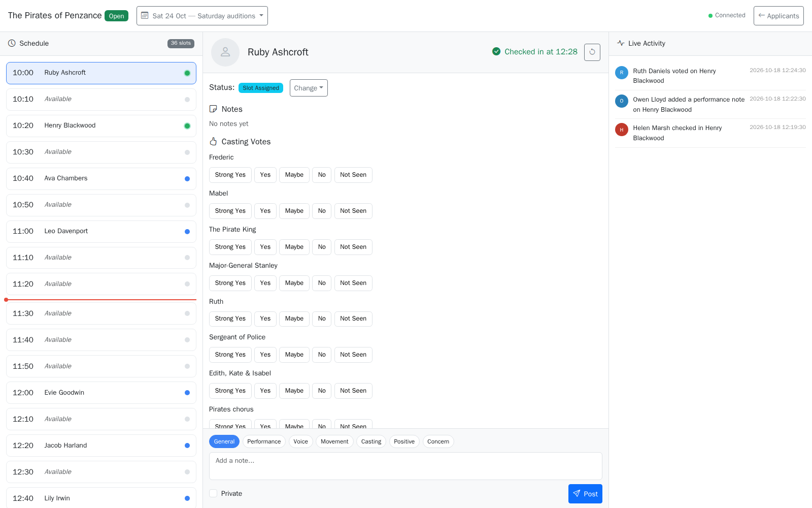Vote Strong Yes for Frederic
Image resolution: width=812 pixels, height=508 pixels.
230,175
